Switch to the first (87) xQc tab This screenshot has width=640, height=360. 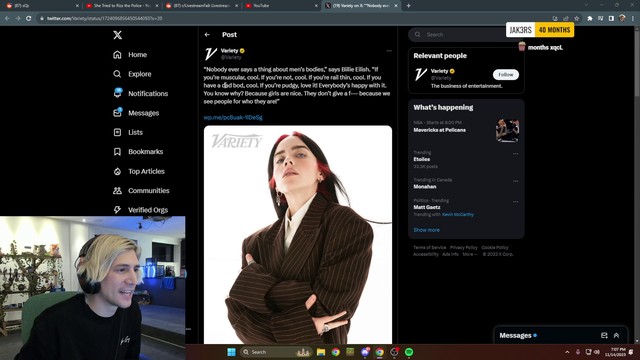coord(42,6)
